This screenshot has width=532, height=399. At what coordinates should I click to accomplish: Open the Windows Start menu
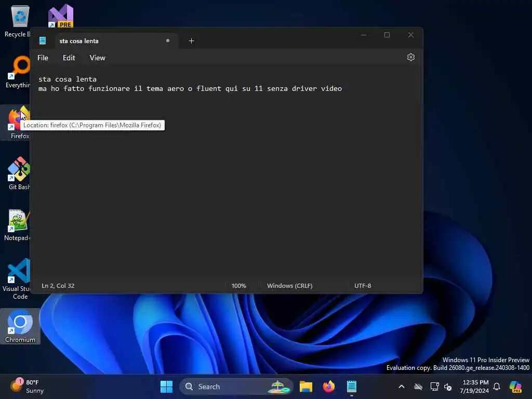click(x=166, y=387)
